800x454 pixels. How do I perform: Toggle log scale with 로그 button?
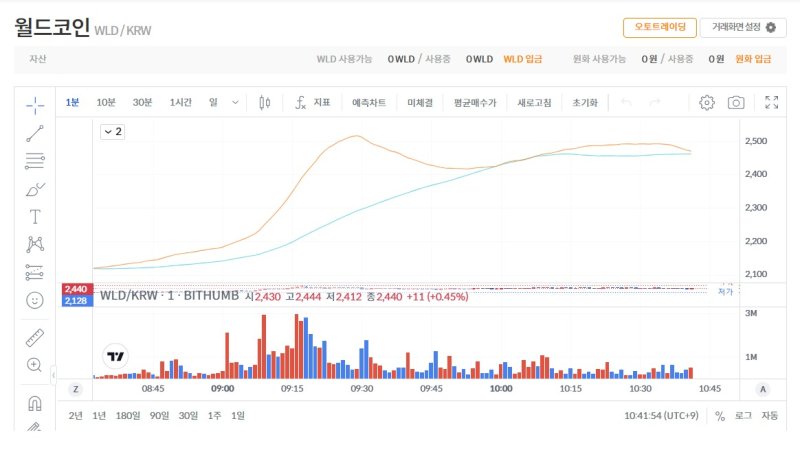[744, 416]
